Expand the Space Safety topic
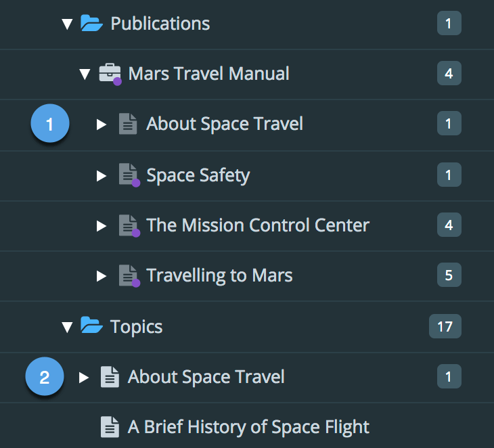Screen dimensions: 494x448 (102, 175)
